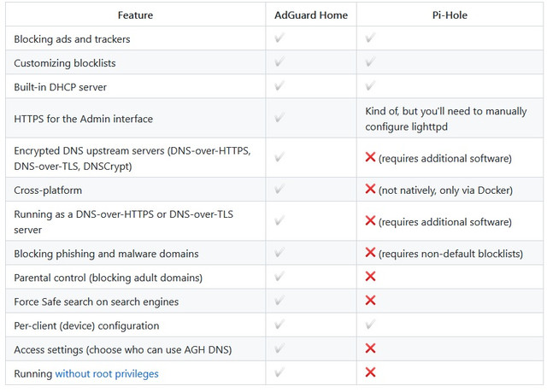Click AdGuard checkmark for Built-in DHCP server

pos(279,86)
